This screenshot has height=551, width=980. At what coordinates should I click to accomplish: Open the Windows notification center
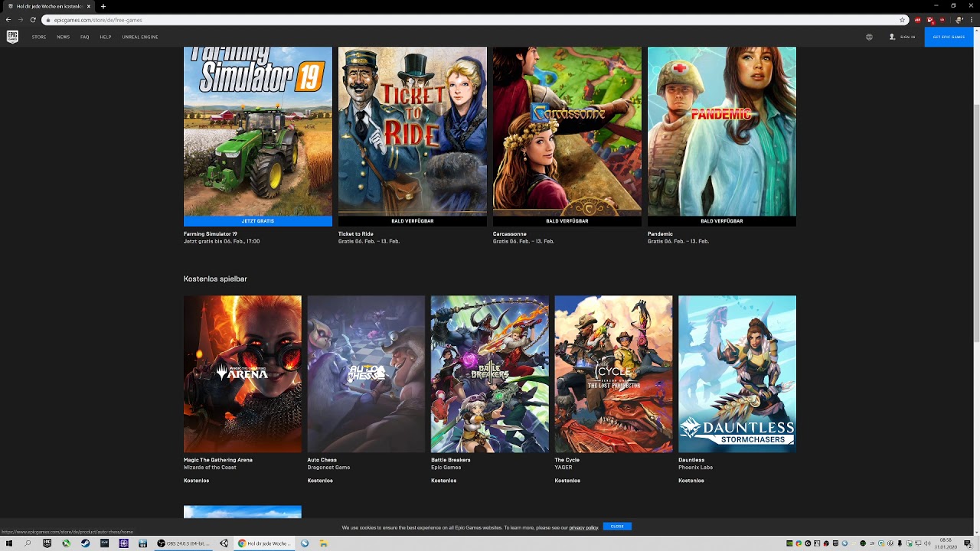(968, 543)
